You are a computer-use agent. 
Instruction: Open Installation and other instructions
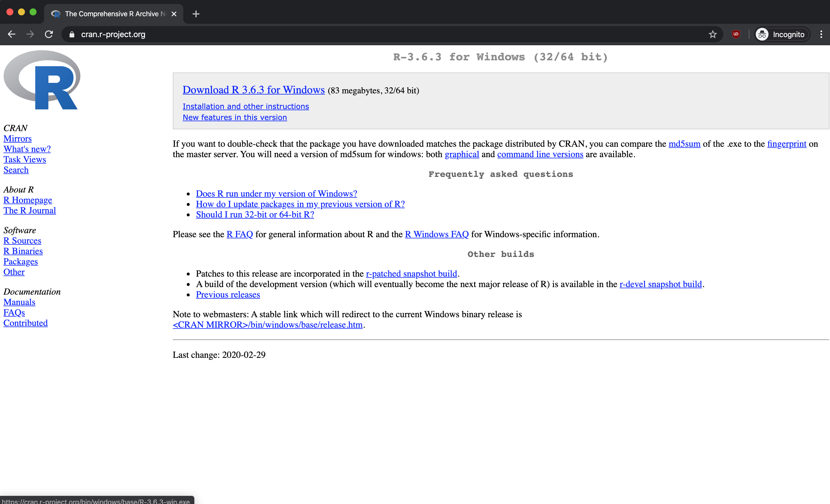(x=246, y=106)
